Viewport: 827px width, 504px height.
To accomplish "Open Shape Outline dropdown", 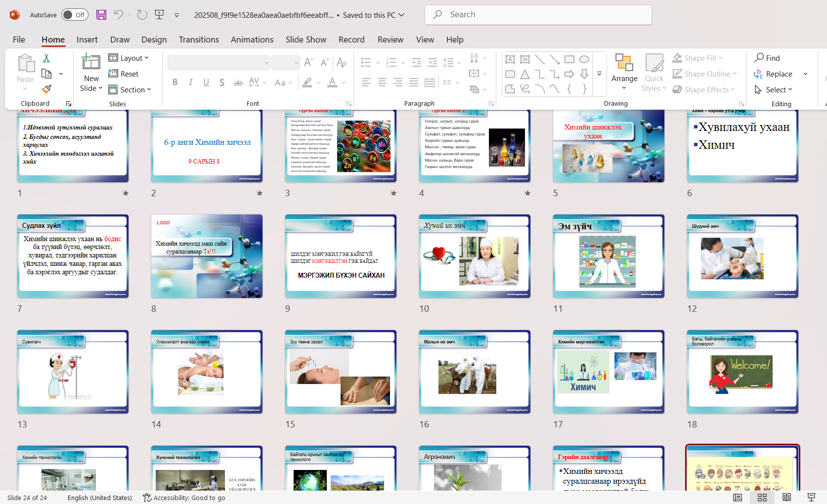I will (705, 74).
